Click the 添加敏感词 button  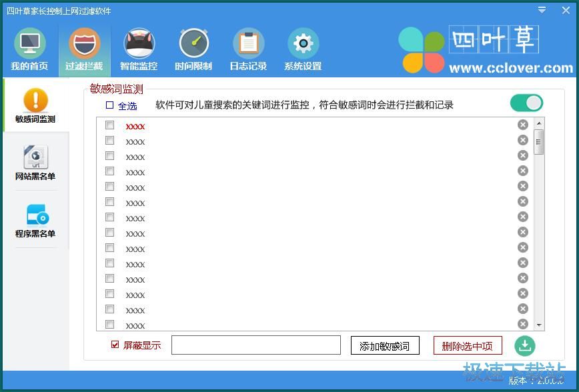pyautogui.click(x=385, y=345)
